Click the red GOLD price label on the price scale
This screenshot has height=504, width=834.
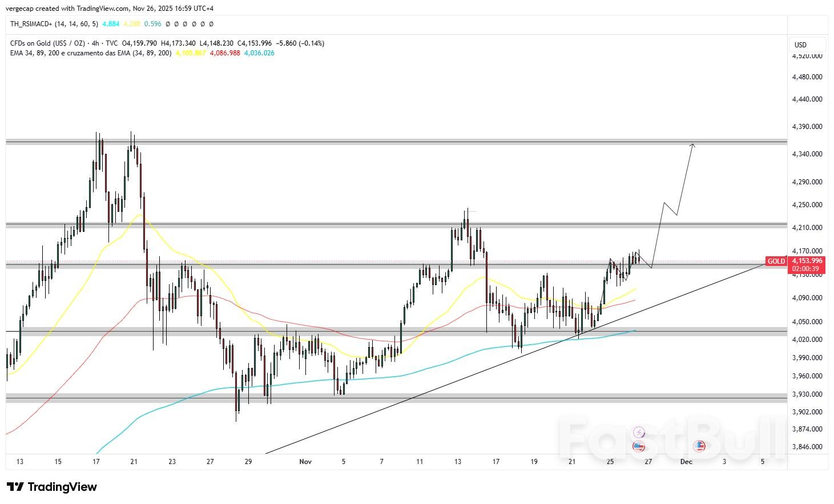pyautogui.click(x=777, y=261)
